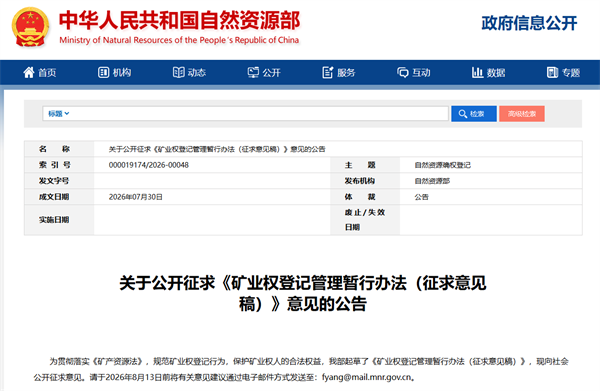Click the document name in the 名称 row
The height and width of the screenshot is (391, 600).
[x=217, y=149]
